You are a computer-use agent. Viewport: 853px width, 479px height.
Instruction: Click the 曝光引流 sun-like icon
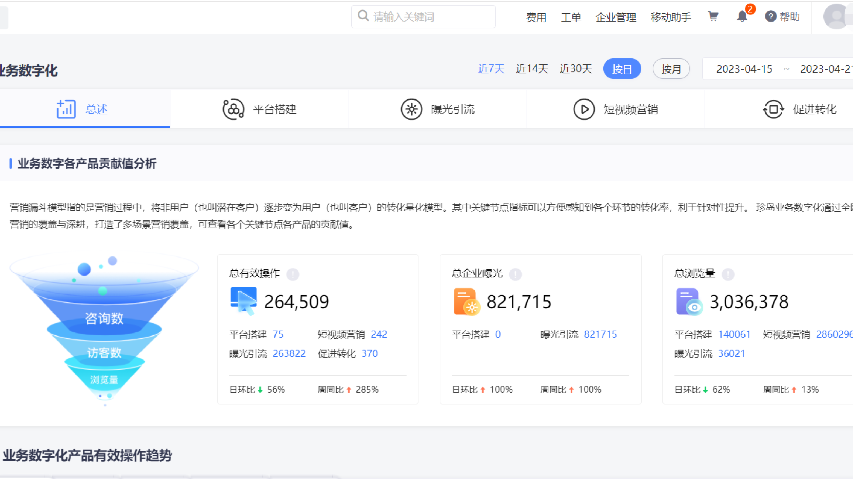click(411, 109)
